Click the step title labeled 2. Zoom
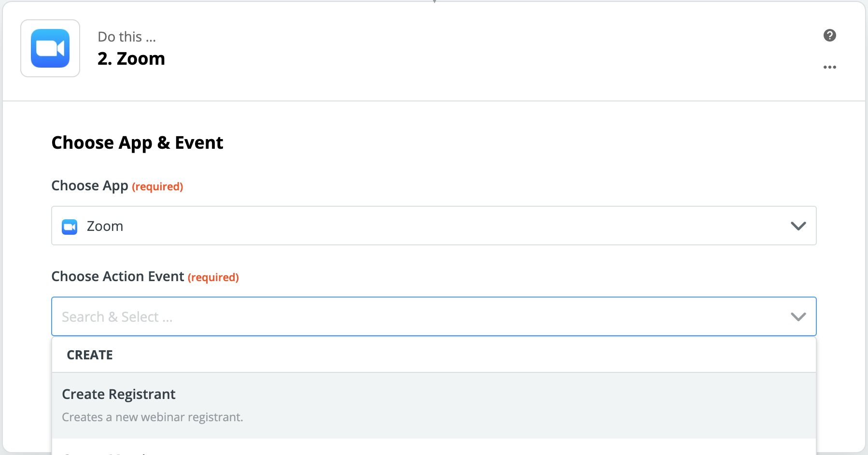This screenshot has height=455, width=868. [x=131, y=58]
